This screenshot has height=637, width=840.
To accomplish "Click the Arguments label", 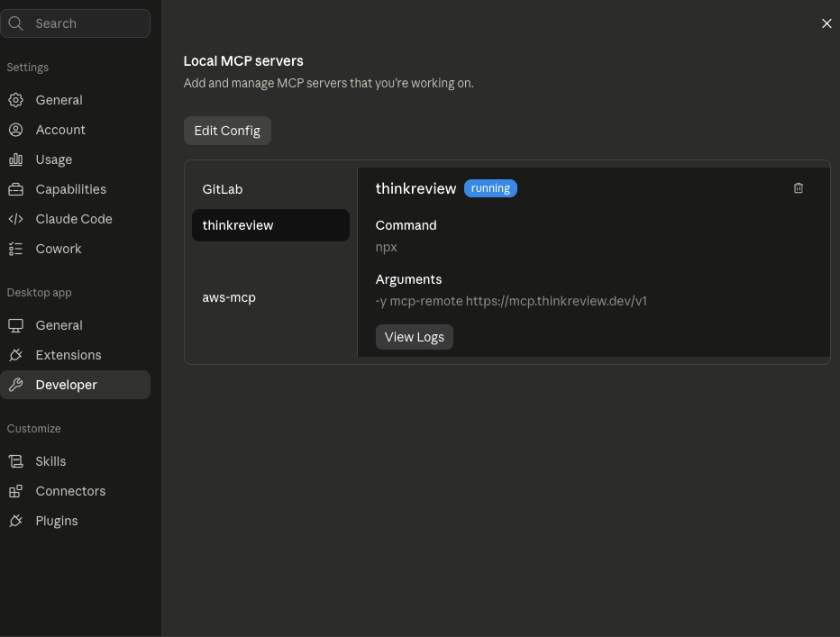I will (409, 279).
